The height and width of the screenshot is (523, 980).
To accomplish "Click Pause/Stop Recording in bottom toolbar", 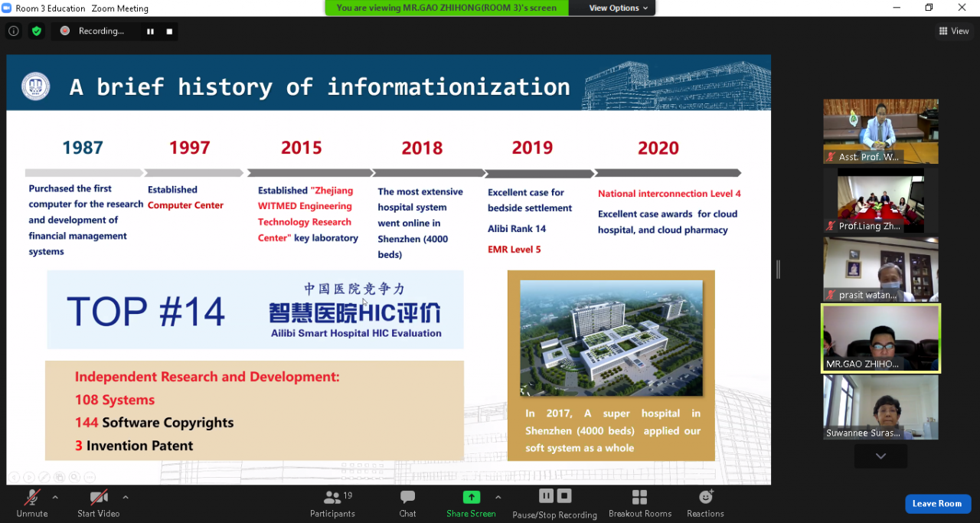I will point(555,503).
